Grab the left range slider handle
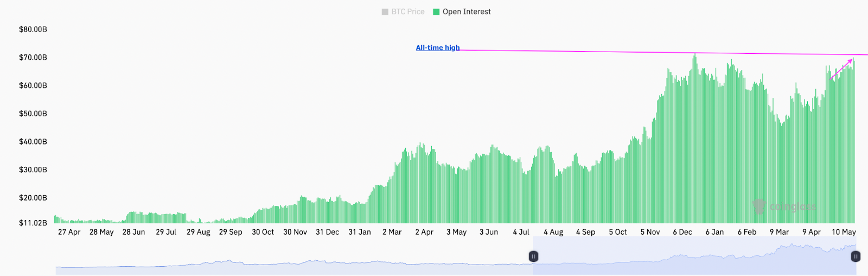 [x=533, y=256]
